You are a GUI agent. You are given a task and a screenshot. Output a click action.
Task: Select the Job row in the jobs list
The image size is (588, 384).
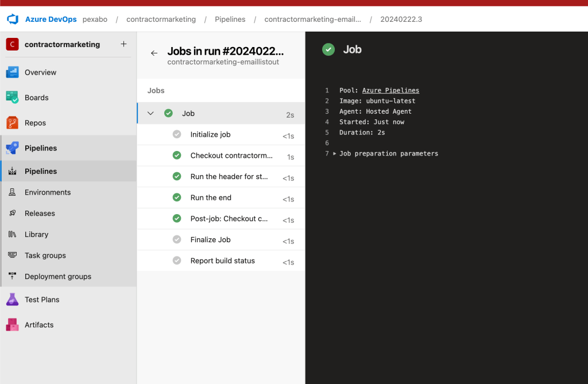[221, 113]
